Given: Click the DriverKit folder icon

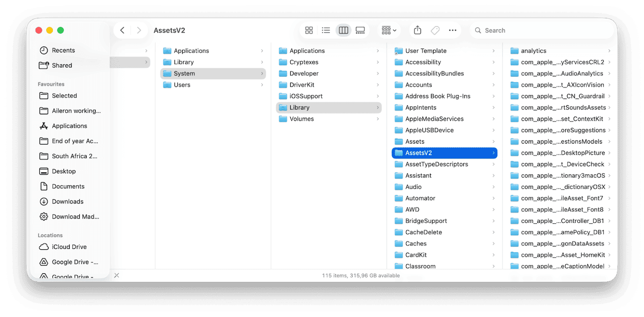Looking at the screenshot, I should pyautogui.click(x=283, y=85).
